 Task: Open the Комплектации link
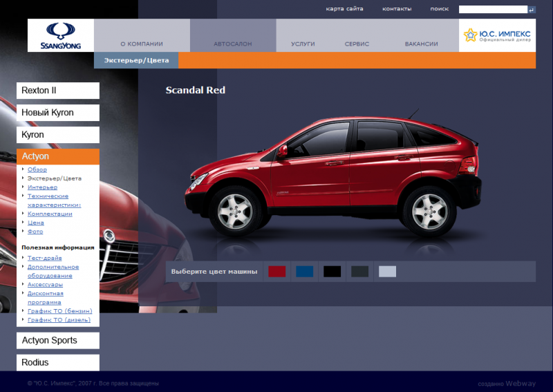(x=50, y=214)
